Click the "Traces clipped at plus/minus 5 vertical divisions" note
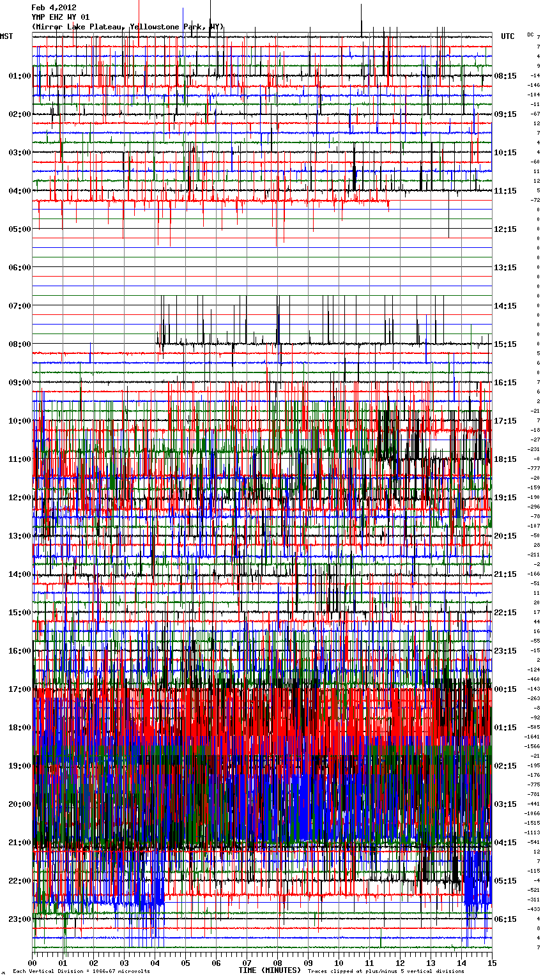Viewport: 543px width, 980px height. point(386,972)
